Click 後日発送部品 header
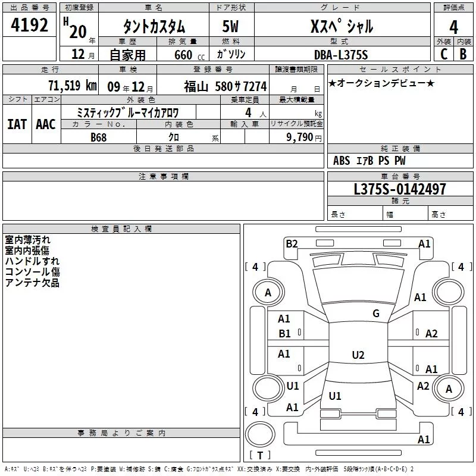Screen dimensions: 476x476 (163, 148)
